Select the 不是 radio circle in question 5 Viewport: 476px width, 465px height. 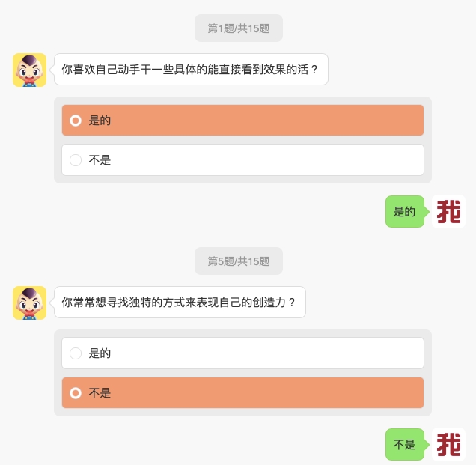pos(76,392)
